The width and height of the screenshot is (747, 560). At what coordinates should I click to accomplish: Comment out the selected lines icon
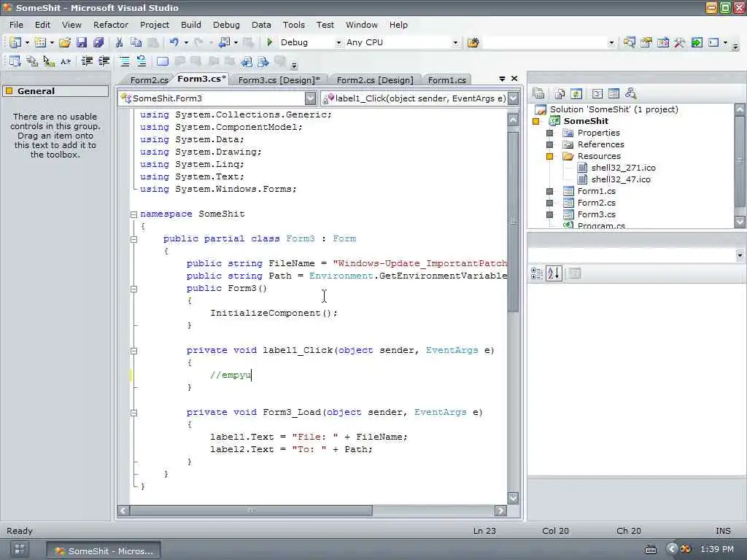click(x=124, y=61)
